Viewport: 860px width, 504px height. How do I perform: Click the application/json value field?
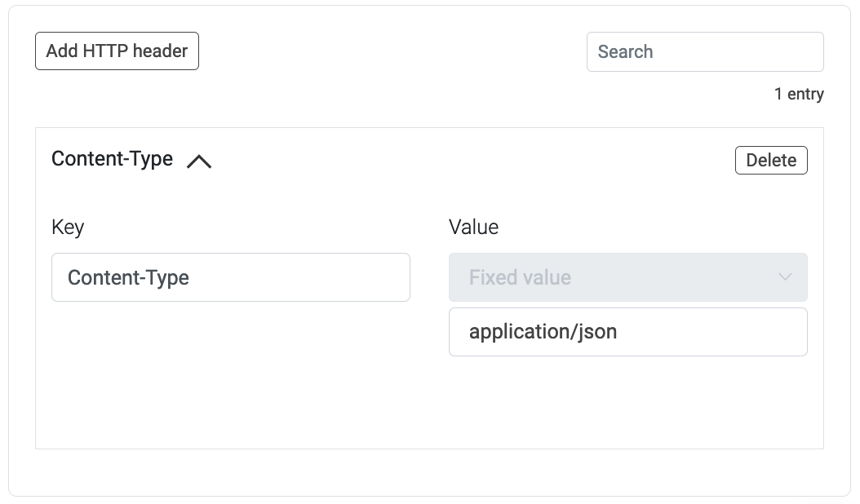click(x=627, y=332)
